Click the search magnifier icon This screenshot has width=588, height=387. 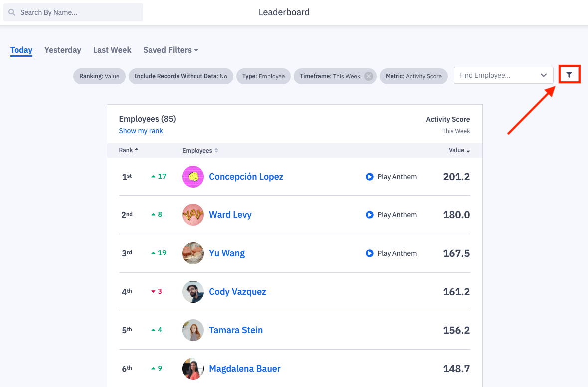(x=12, y=12)
